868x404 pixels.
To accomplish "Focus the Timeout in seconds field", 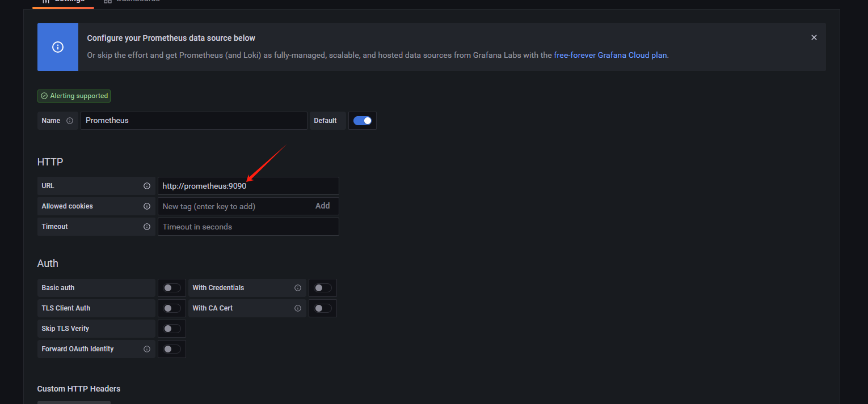I will tap(248, 227).
